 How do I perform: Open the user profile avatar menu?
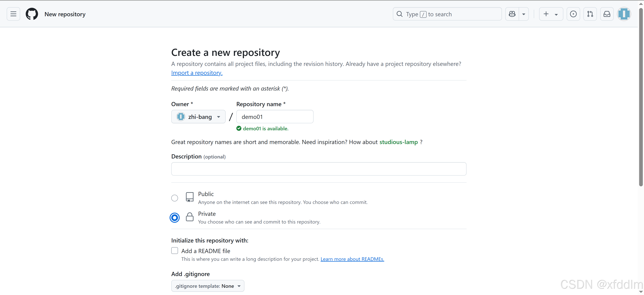[x=624, y=14]
